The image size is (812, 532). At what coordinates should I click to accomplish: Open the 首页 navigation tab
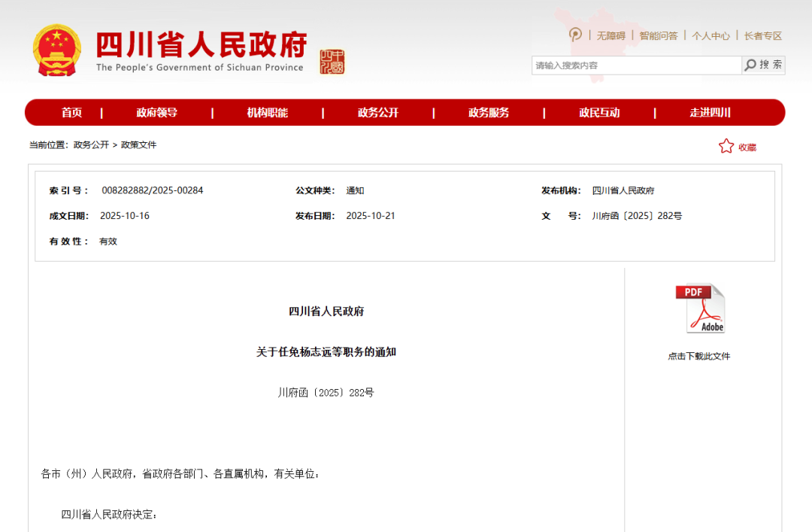pyautogui.click(x=71, y=112)
